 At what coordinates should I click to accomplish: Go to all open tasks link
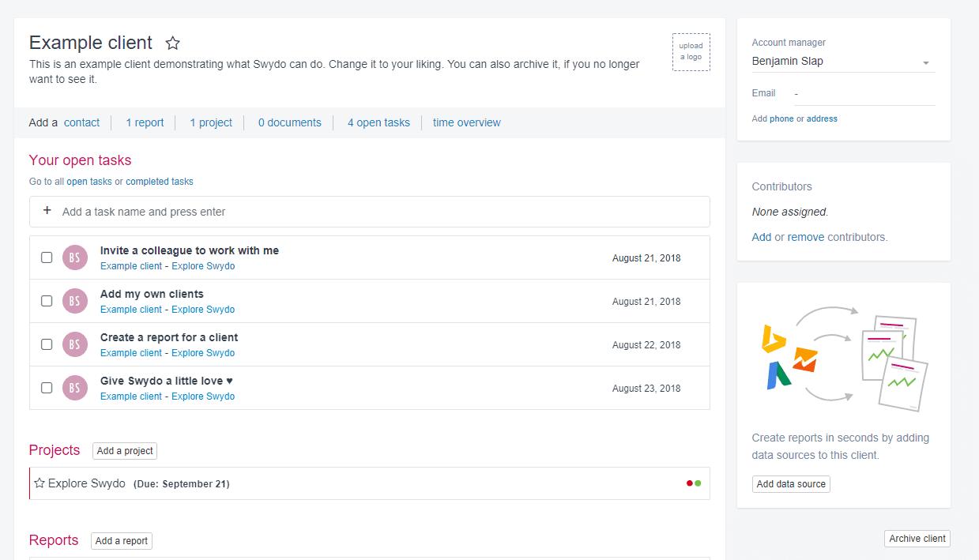(x=89, y=182)
